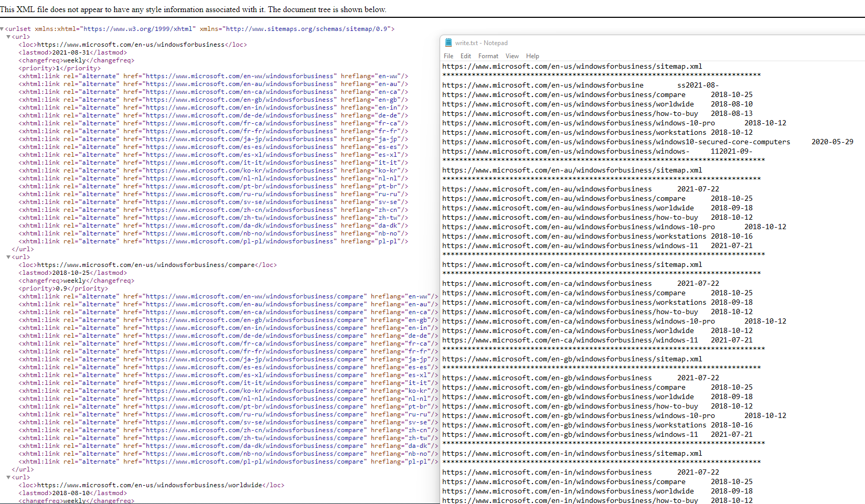Click lastmod 2018-08-10 line in XML
Screen dimensions: 865x504
73,493
